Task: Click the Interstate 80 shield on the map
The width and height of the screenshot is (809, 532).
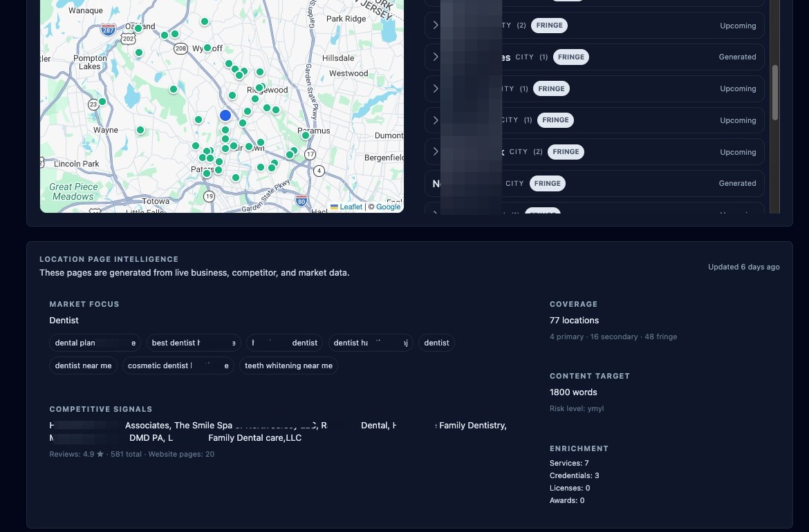Action: (302, 201)
